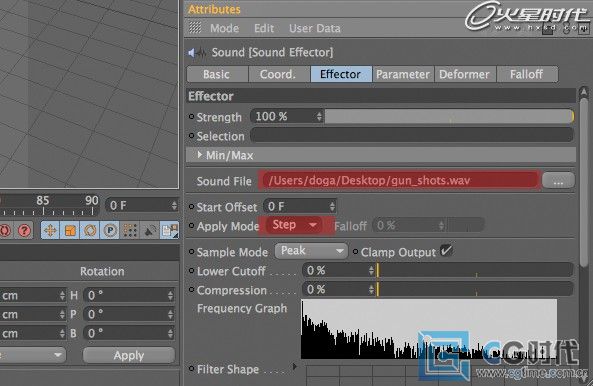Click the Start Offset 0 F stepper arrows
Image resolution: width=593 pixels, height=386 pixels.
(x=332, y=206)
